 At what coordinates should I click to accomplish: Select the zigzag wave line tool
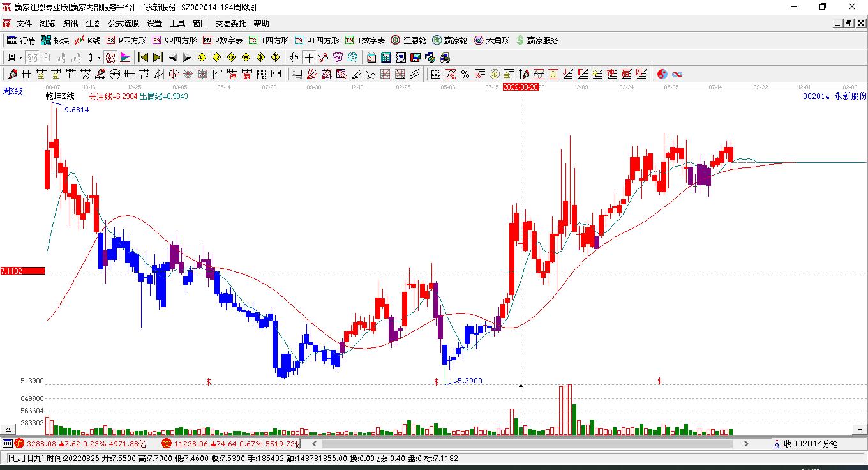370,74
